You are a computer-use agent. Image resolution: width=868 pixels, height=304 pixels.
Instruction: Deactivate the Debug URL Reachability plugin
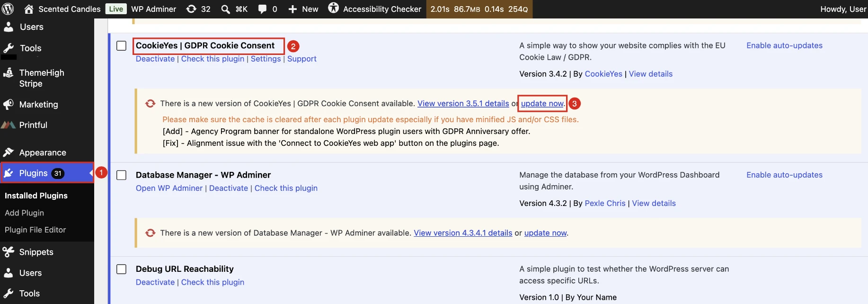pyautogui.click(x=155, y=282)
